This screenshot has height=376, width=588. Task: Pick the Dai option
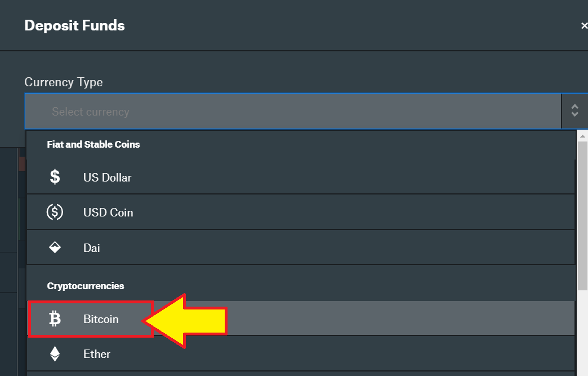[x=301, y=247]
